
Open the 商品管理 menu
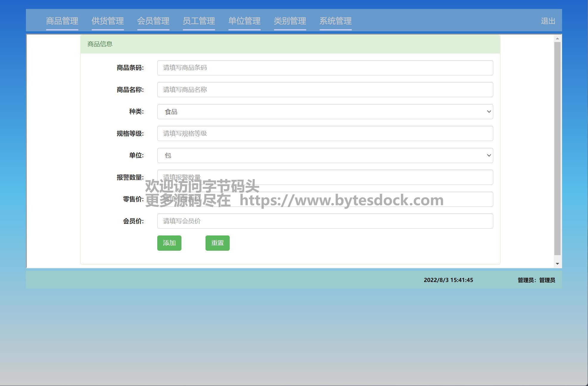[62, 21]
